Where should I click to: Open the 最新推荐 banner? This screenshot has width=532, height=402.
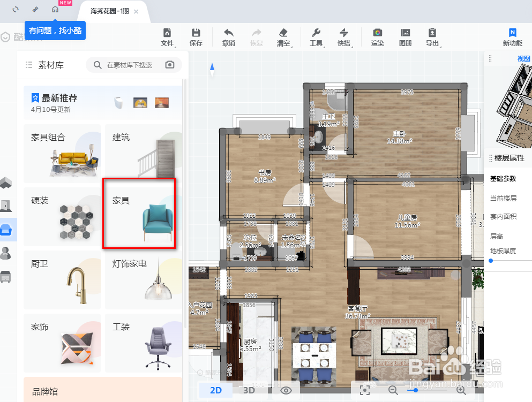click(103, 102)
